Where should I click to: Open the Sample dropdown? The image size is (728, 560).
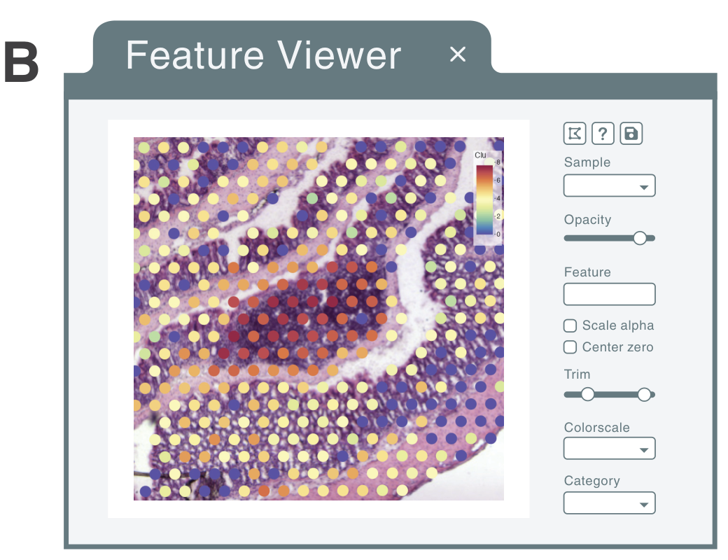(609, 185)
